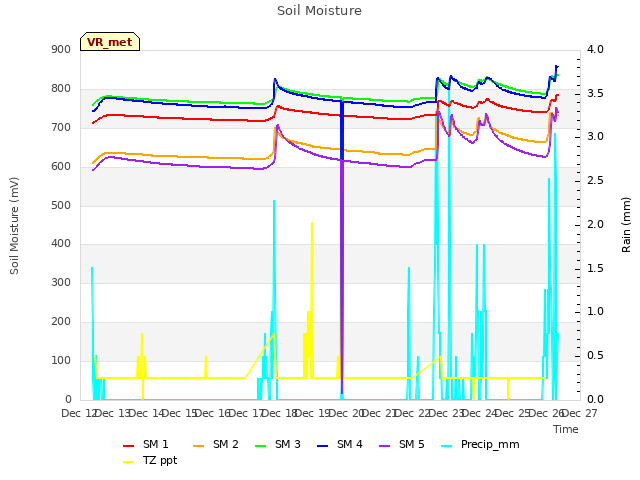Click the 3.5 rain axis value
The image size is (640, 480).
[595, 93]
